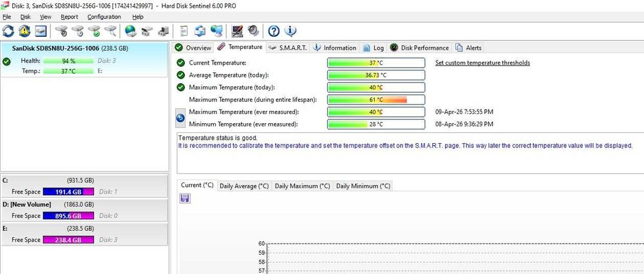The height and width of the screenshot is (274, 644).
Task: Select the Daily Maximum (°C) graph tab
Action: tap(302, 186)
